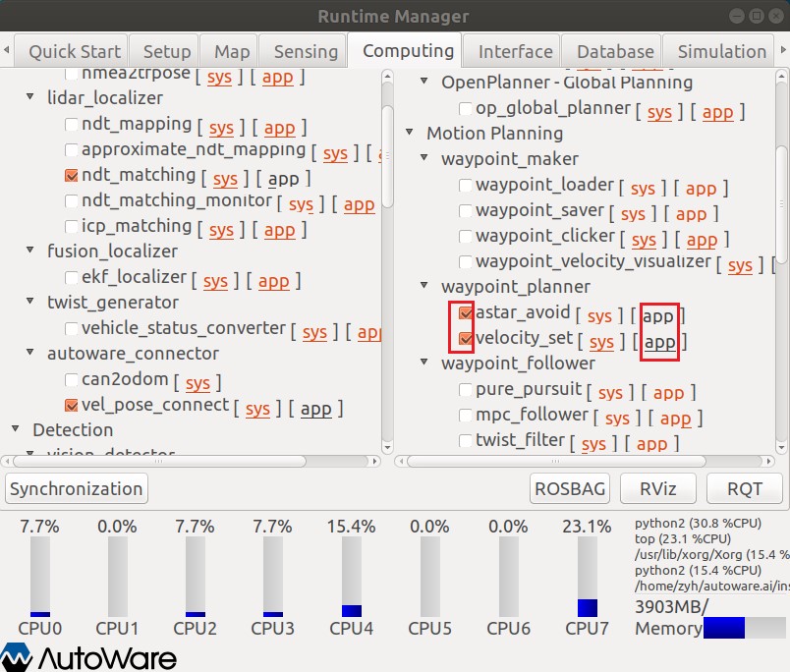Enable the ndt_mapping checkbox
Screen dimensions: 790x672
[72, 125]
